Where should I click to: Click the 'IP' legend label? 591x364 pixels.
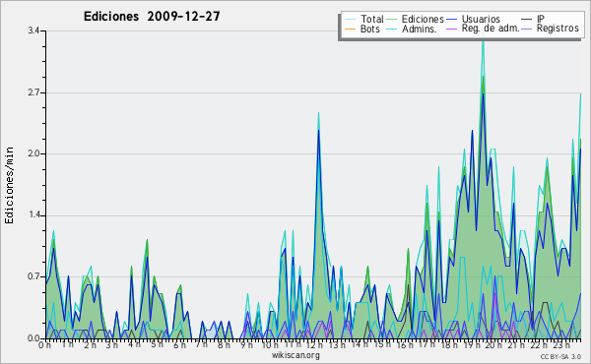[x=541, y=19]
